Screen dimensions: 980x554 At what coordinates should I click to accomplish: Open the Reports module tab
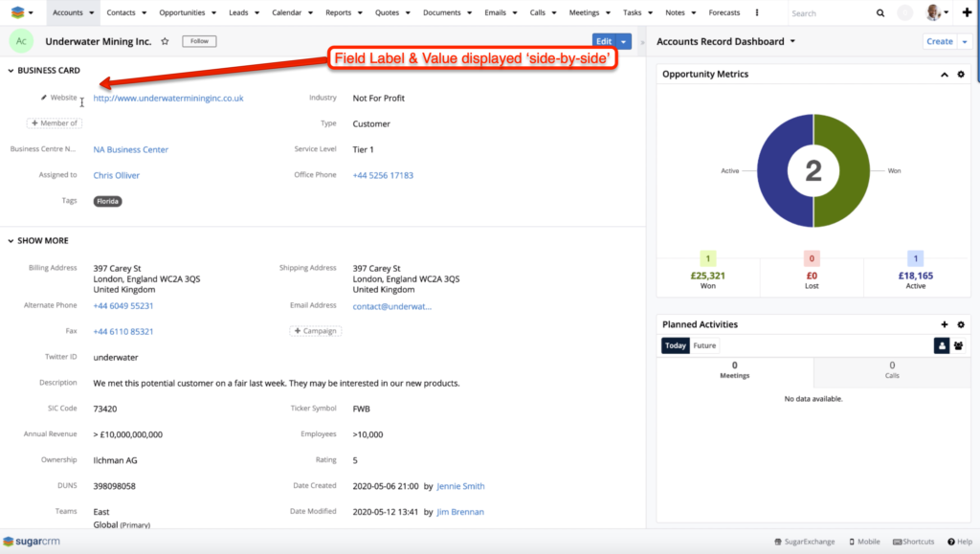338,12
